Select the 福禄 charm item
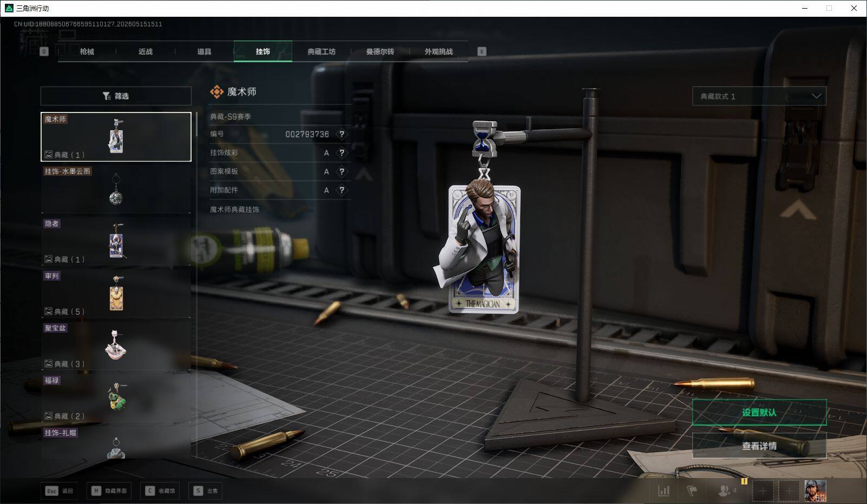Viewport: 867px width, 504px height. 116,398
